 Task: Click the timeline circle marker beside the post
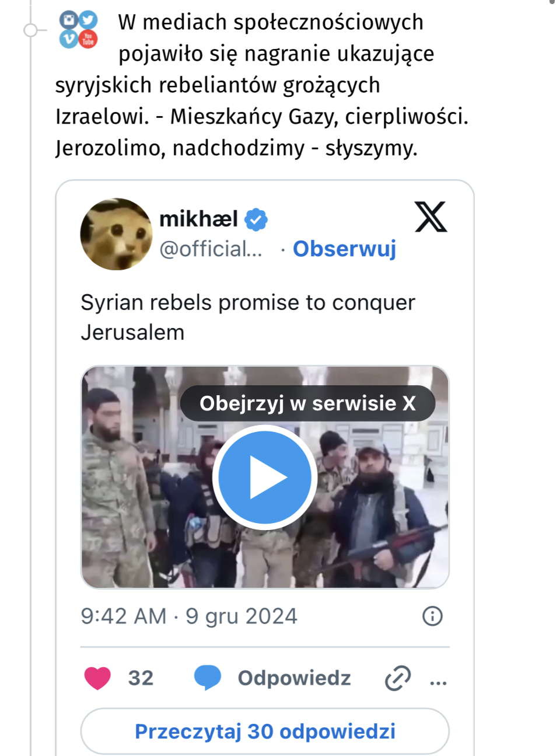point(30,30)
